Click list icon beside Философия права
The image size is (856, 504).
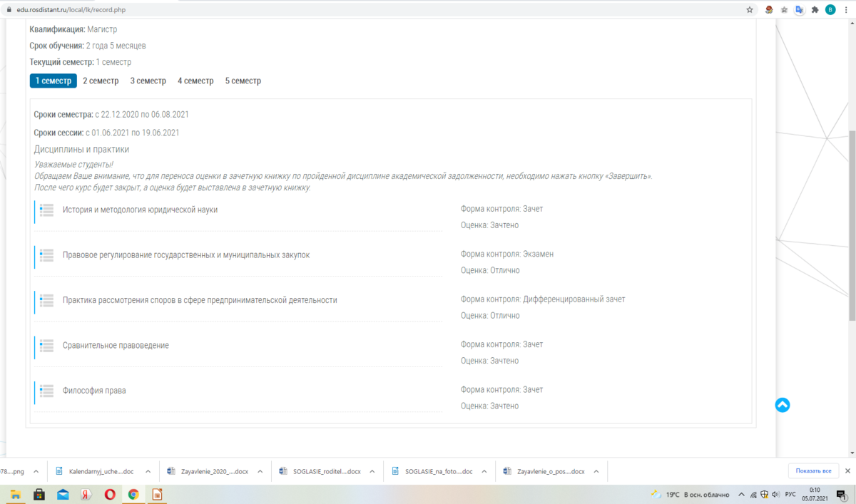pyautogui.click(x=47, y=391)
